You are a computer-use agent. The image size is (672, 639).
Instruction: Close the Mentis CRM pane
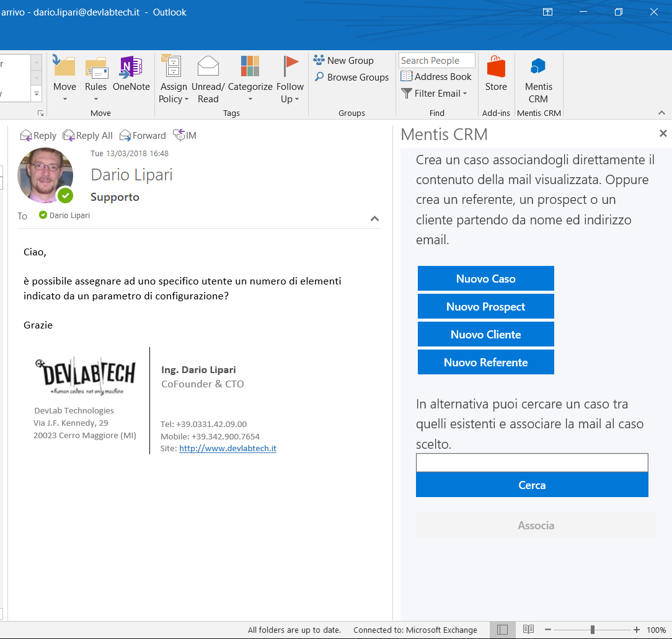click(663, 133)
